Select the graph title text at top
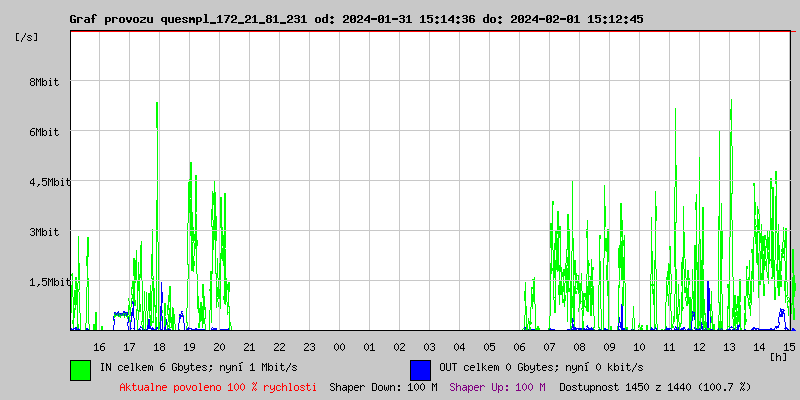The image size is (800, 400). pyautogui.click(x=356, y=19)
